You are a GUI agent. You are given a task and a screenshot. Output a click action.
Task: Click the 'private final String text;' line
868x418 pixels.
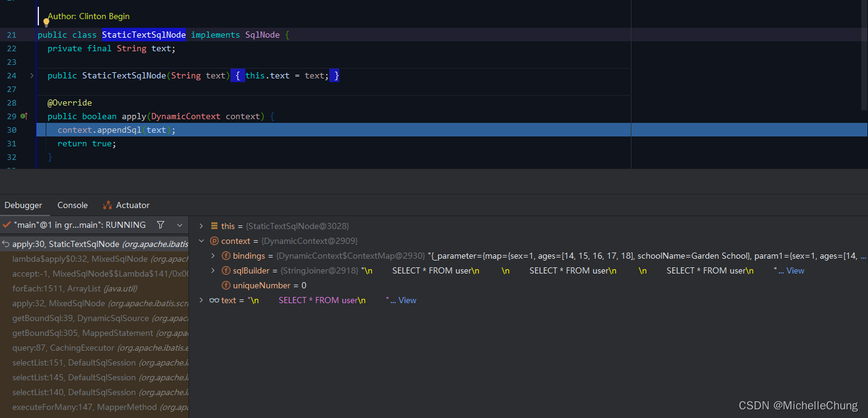pos(112,48)
